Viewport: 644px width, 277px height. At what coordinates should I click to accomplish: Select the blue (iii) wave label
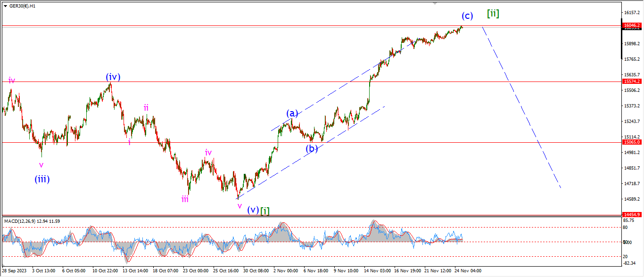tap(42, 179)
